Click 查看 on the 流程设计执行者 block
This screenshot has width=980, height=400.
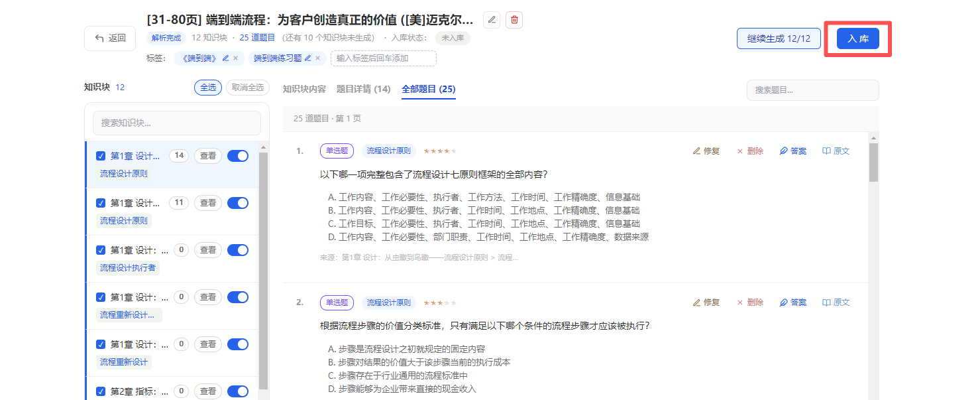point(208,250)
